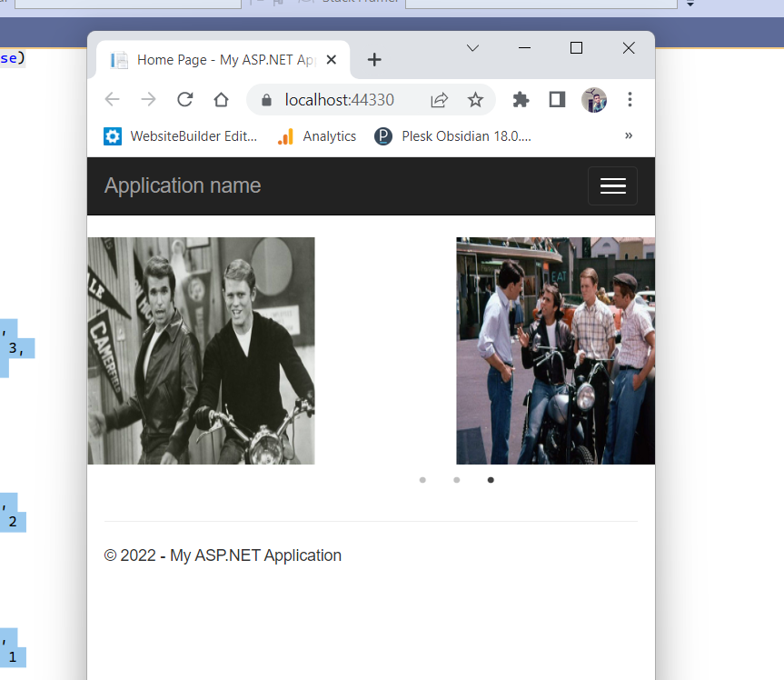Open Plesk Obsidian bookmark

452,136
